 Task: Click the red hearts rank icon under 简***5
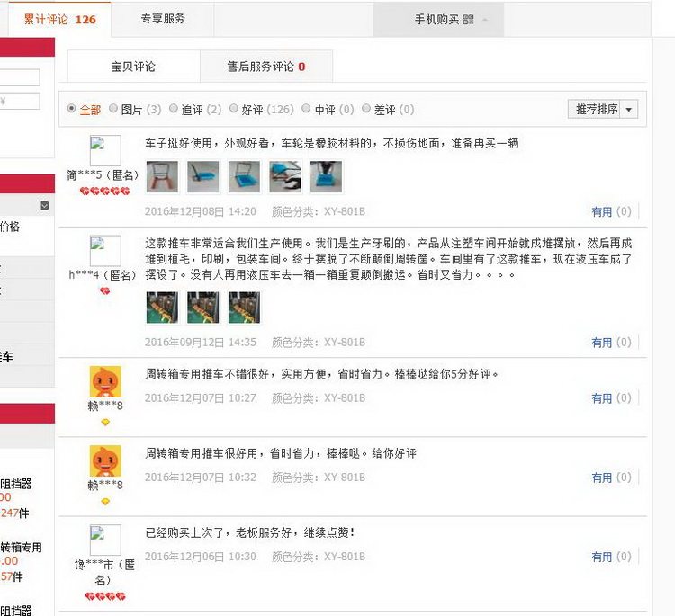tap(104, 191)
